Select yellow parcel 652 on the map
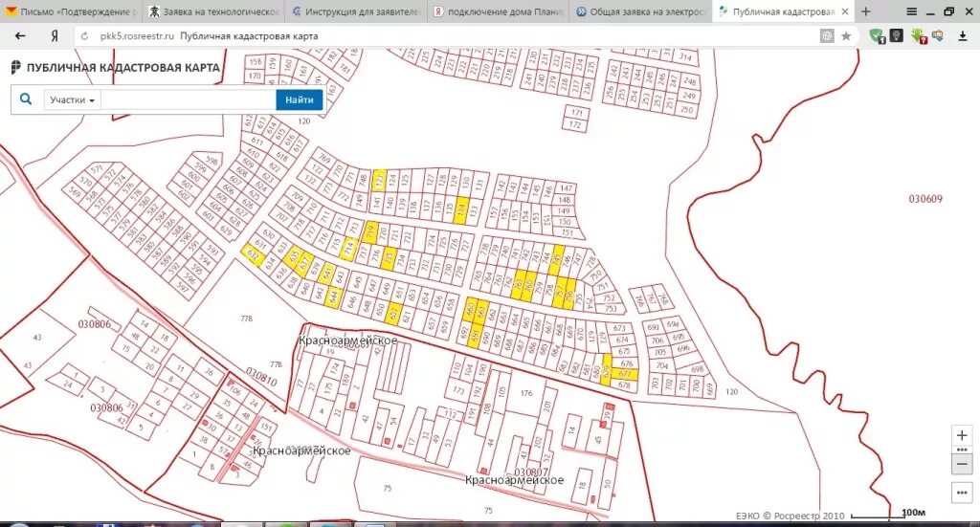The height and width of the screenshot is (527, 980). click(393, 312)
